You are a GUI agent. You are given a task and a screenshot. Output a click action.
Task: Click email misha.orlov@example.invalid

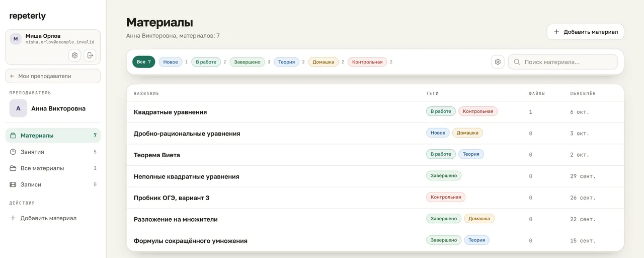coord(60,42)
